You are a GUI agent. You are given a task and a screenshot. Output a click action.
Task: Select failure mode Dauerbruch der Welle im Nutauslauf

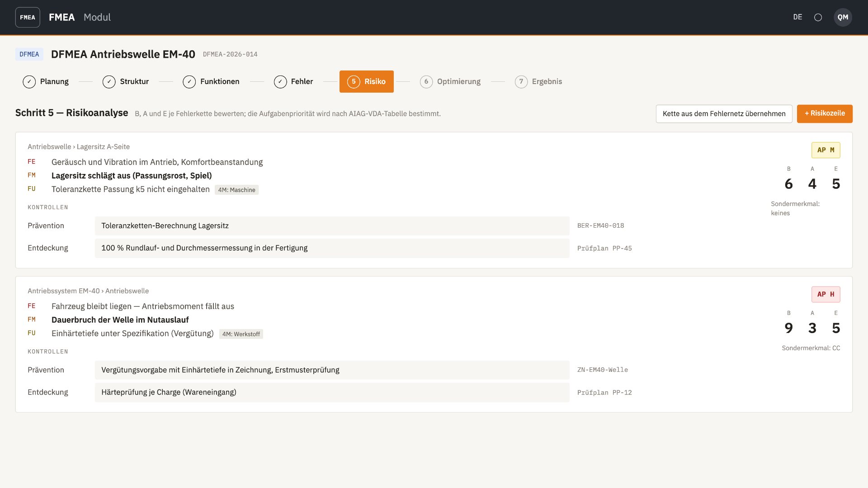pos(120,320)
